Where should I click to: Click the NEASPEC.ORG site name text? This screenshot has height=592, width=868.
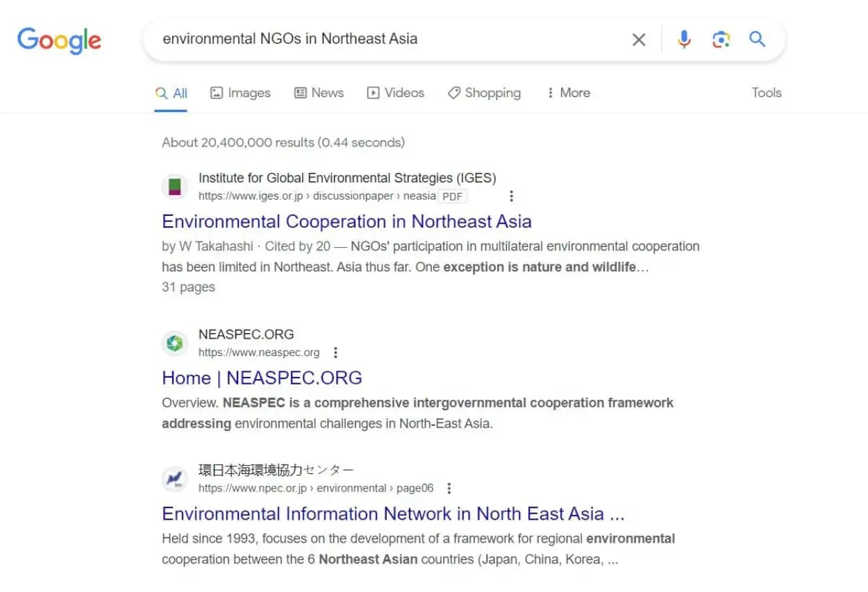tap(246, 335)
